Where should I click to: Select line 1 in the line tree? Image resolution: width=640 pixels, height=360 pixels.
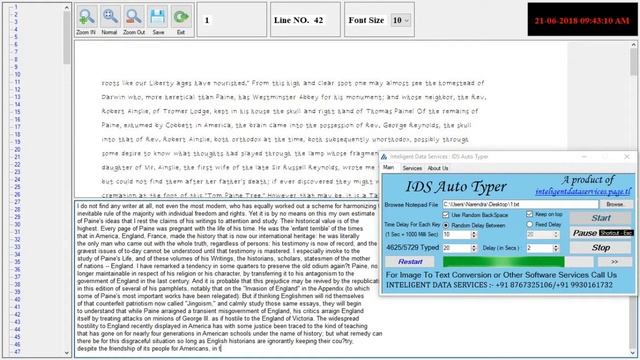point(16,7)
